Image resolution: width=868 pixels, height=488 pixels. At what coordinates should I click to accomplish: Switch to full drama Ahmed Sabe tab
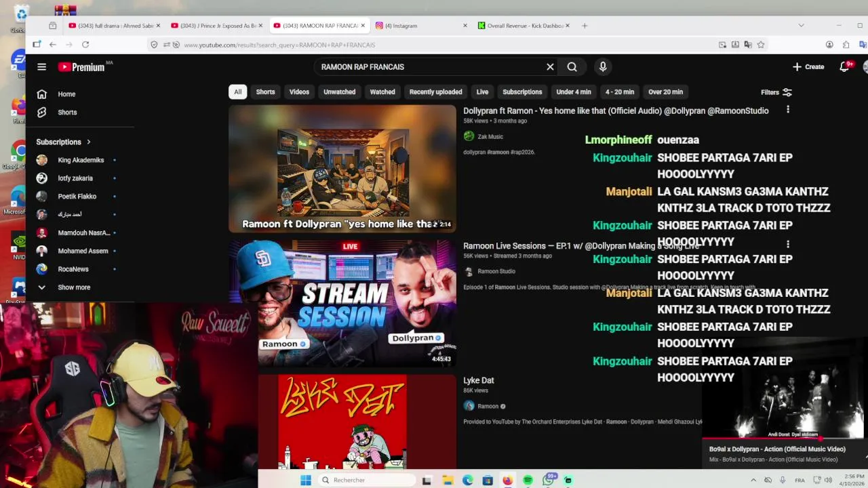(114, 26)
